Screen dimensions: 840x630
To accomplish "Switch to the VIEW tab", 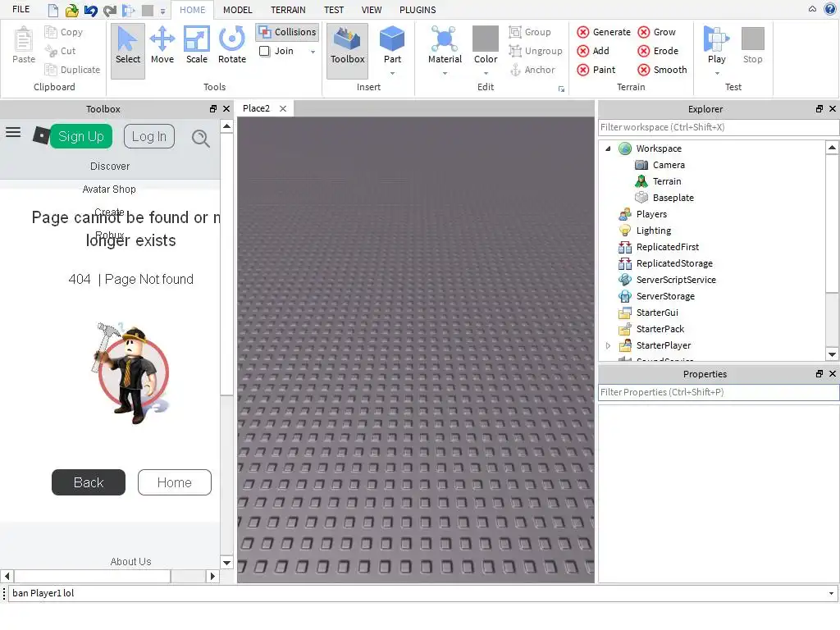I will (x=372, y=10).
